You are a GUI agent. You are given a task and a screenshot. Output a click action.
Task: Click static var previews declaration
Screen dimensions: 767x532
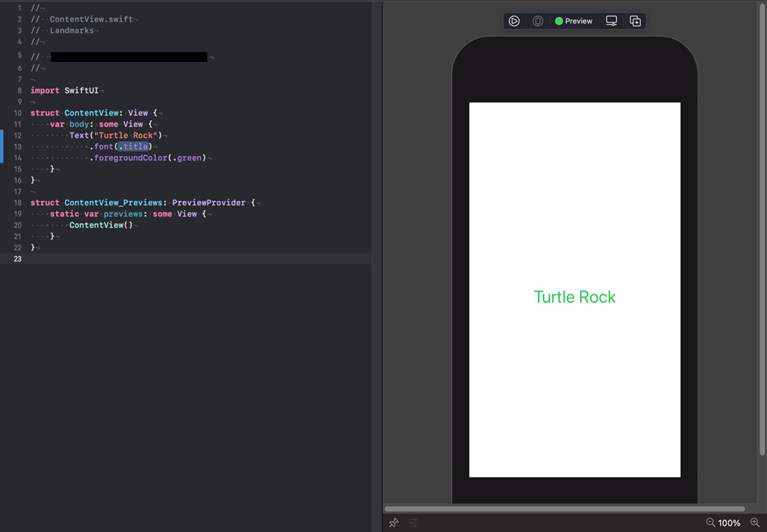click(x=127, y=214)
